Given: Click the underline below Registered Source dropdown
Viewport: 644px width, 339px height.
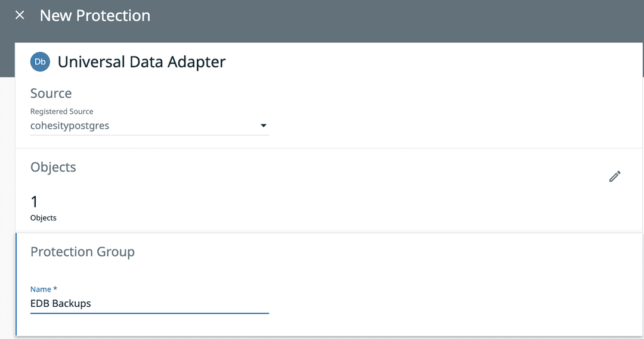Looking at the screenshot, I should (149, 135).
